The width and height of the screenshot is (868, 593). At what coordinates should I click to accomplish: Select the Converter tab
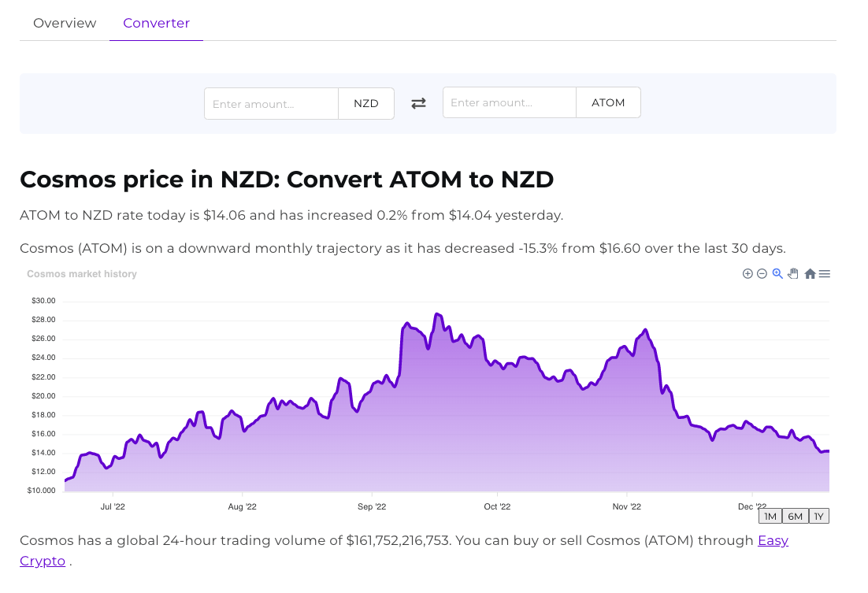pos(156,23)
